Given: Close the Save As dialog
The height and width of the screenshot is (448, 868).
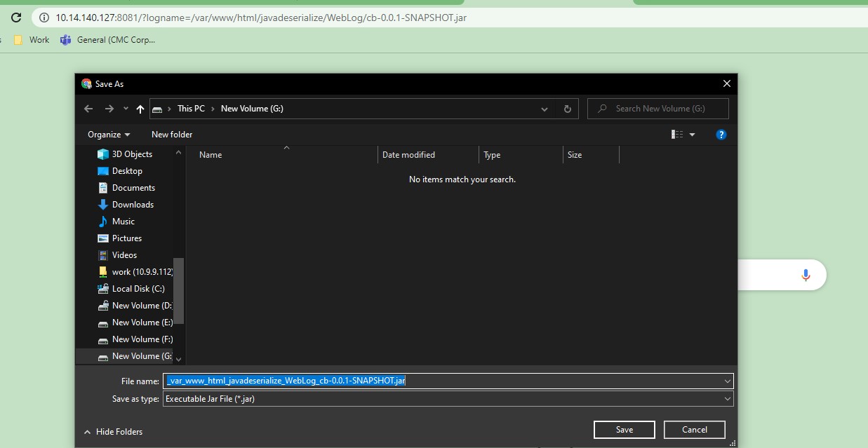Looking at the screenshot, I should click(x=727, y=83).
